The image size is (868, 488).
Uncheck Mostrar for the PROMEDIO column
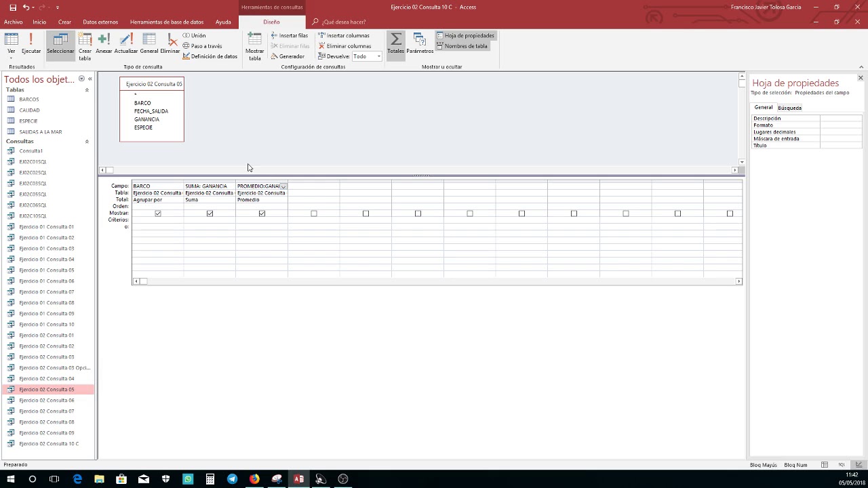(262, 213)
